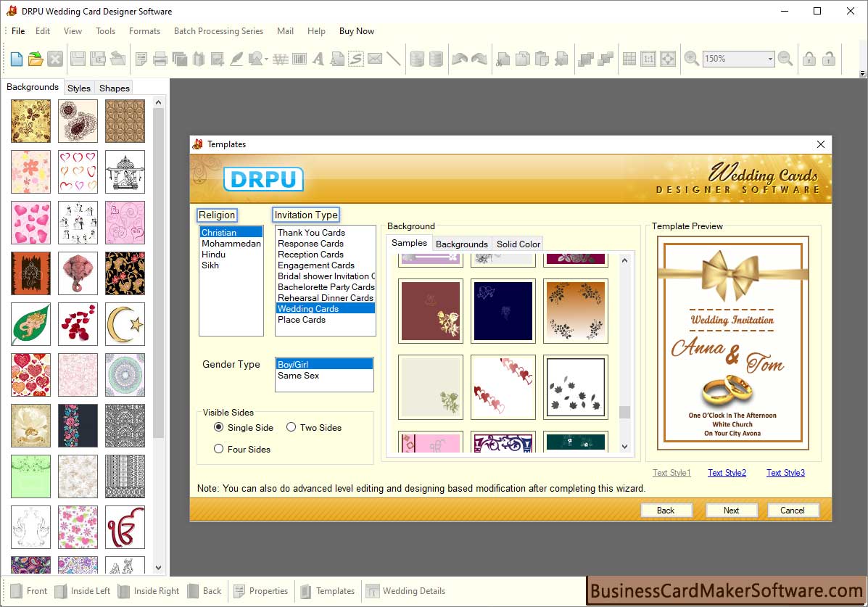Click the Redo arrow icon

click(x=479, y=59)
